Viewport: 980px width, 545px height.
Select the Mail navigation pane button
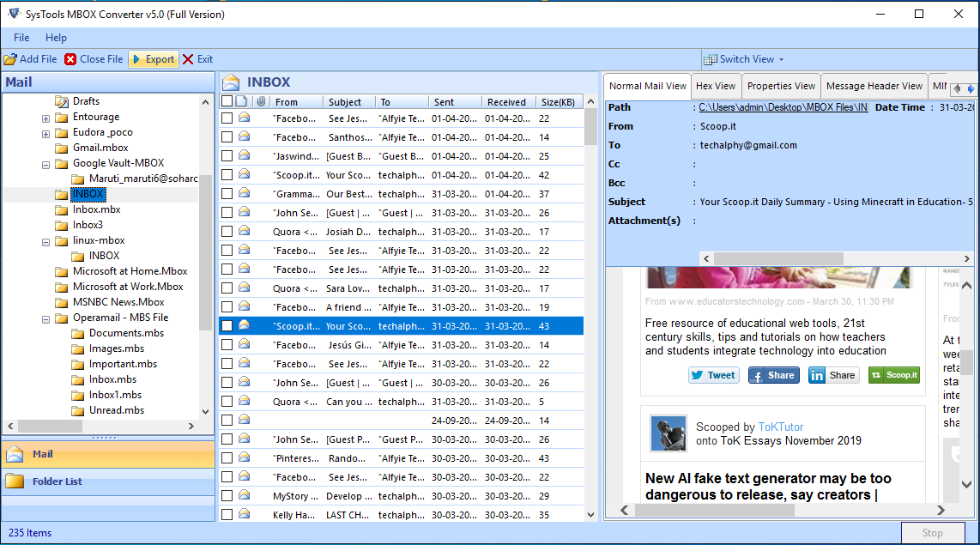[108, 454]
